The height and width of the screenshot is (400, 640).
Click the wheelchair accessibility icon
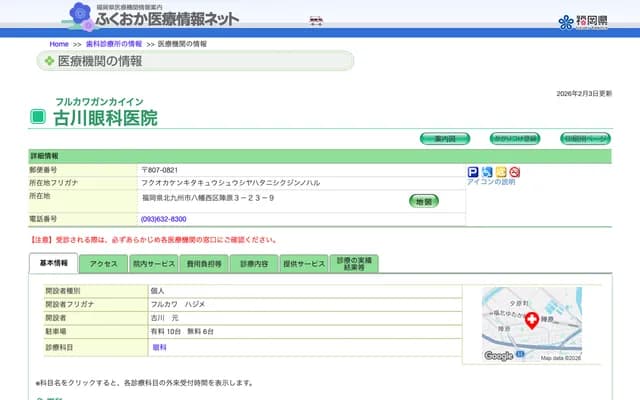(x=487, y=172)
